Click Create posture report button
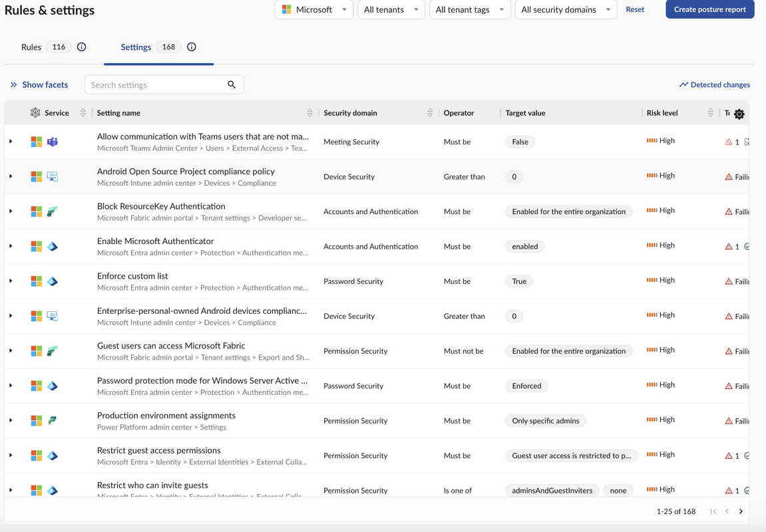This screenshot has height=532, width=766. coord(710,9)
